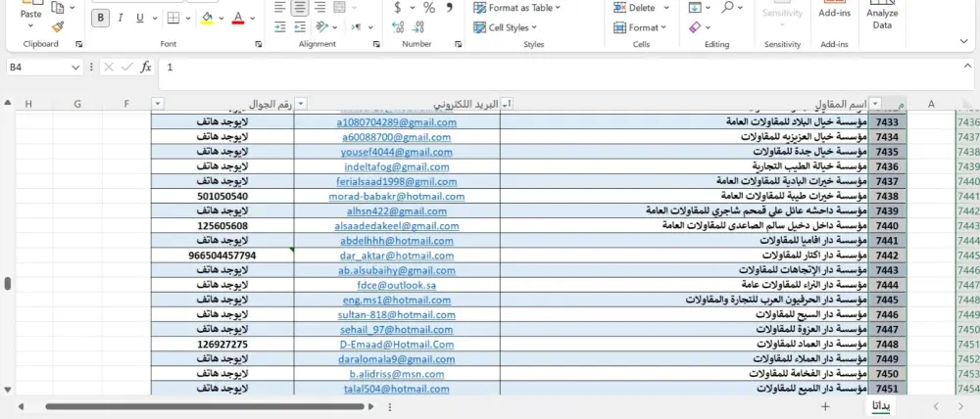Apply Accounting number format dollar icon
980x419 pixels.
coord(398,8)
